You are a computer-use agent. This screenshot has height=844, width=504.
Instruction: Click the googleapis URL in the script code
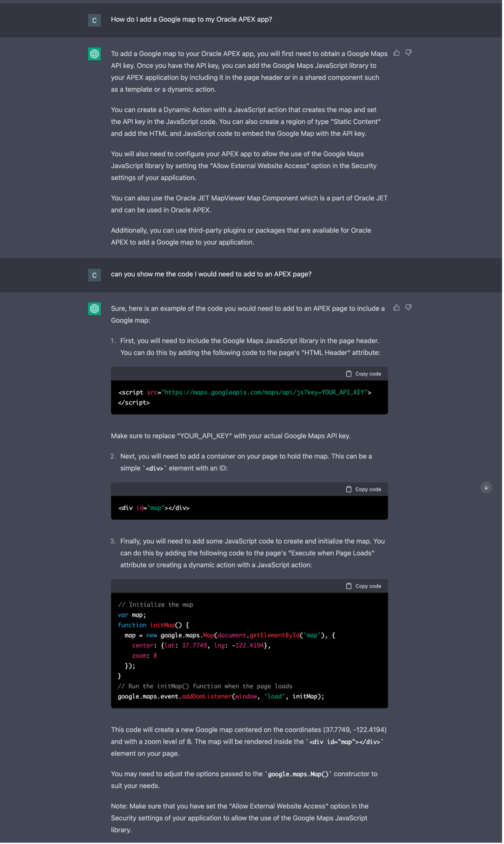click(264, 392)
